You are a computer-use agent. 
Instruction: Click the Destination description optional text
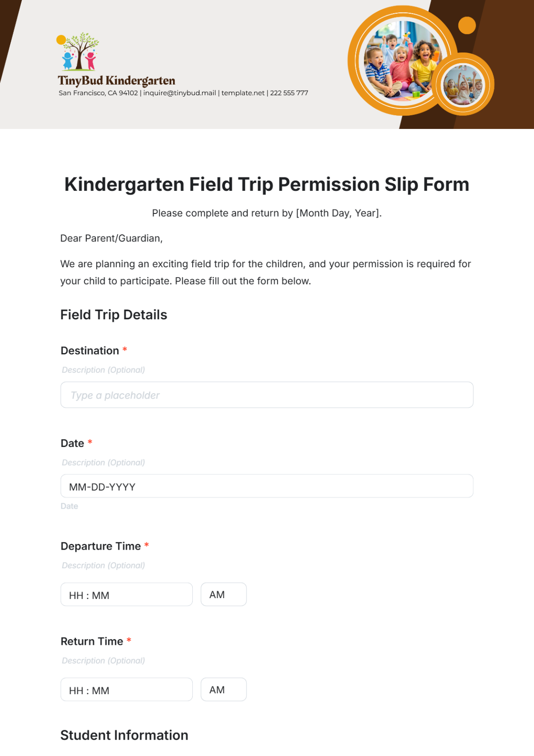(x=103, y=370)
